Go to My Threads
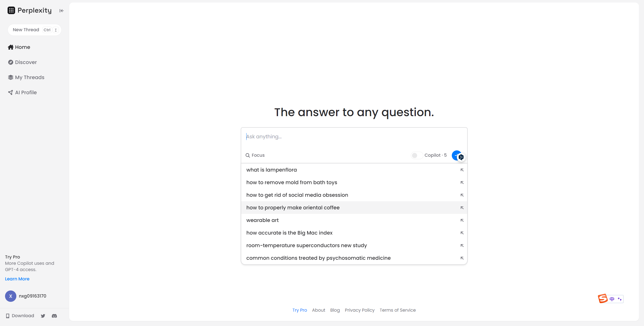 click(29, 77)
